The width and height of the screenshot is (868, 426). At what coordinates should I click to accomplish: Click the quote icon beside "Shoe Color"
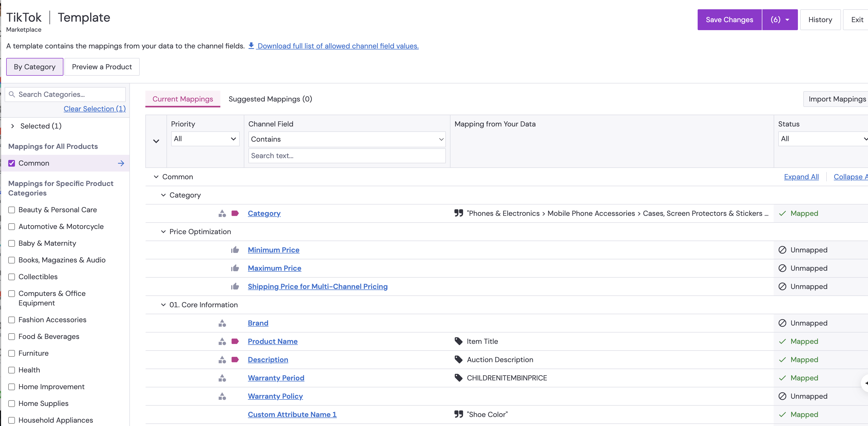pyautogui.click(x=458, y=414)
